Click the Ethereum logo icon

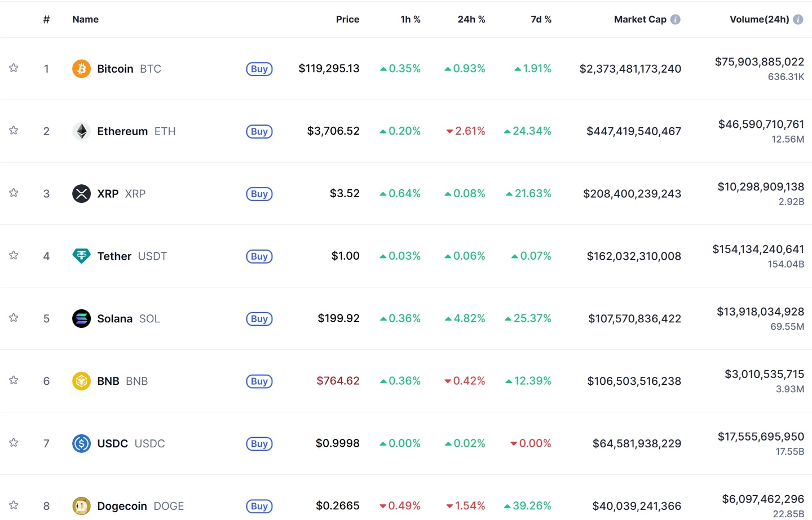pyautogui.click(x=81, y=131)
